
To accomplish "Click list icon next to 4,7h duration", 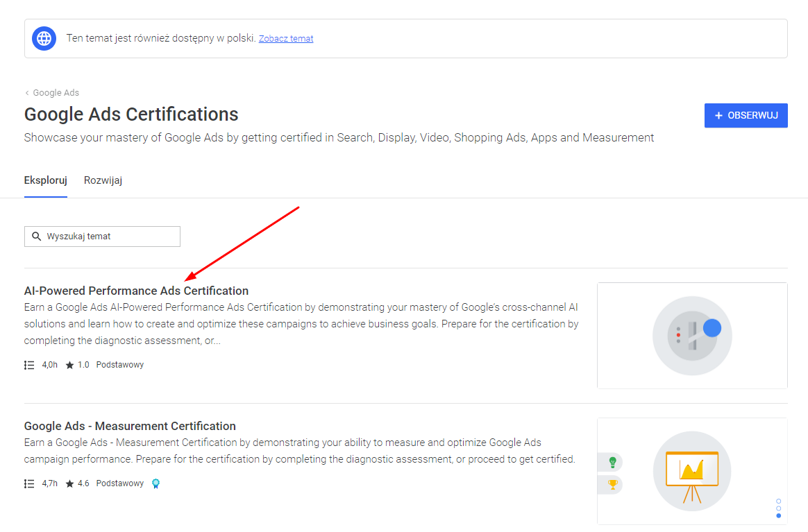I will click(x=29, y=483).
